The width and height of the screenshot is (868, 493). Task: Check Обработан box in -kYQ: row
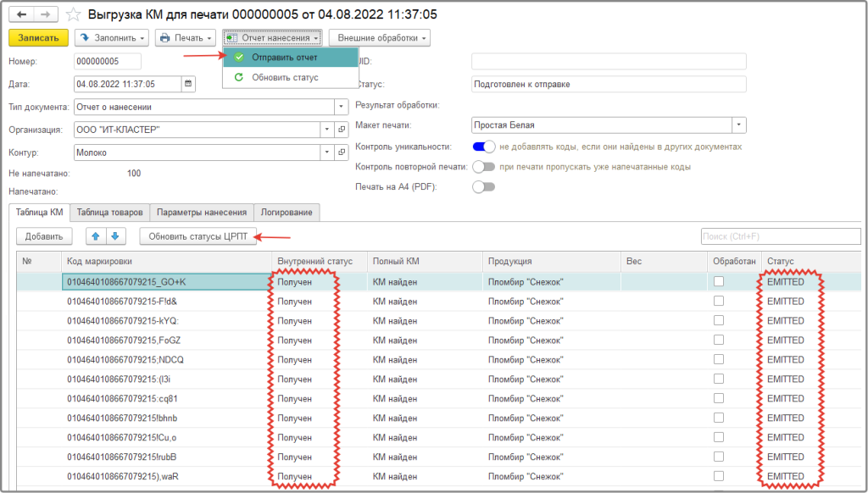coord(719,320)
